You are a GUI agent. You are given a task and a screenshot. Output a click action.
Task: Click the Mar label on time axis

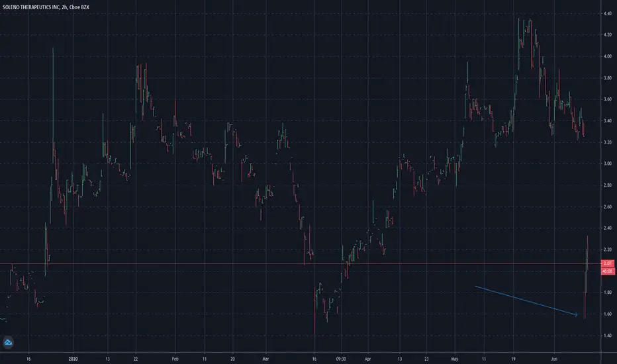[x=265, y=359]
